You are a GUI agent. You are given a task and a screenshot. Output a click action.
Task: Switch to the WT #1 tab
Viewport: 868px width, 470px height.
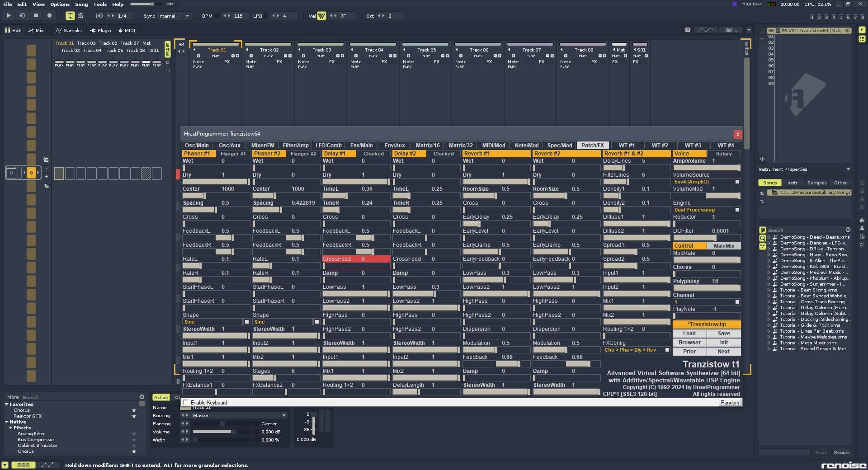pos(627,146)
